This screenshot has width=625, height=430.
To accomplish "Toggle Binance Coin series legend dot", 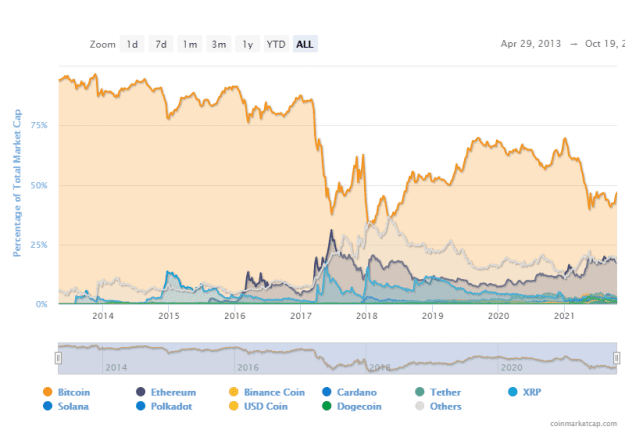I will click(x=234, y=392).
